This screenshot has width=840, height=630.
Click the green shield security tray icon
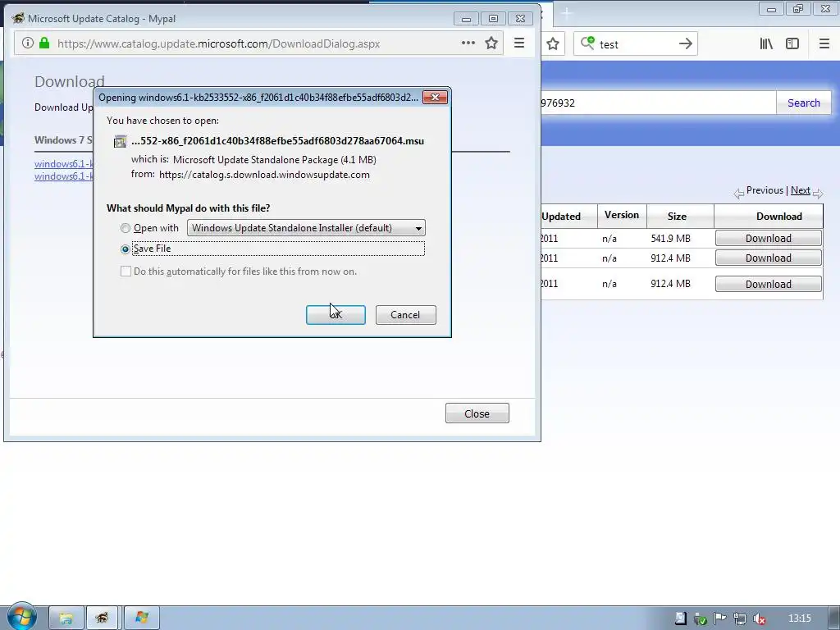[x=701, y=619]
